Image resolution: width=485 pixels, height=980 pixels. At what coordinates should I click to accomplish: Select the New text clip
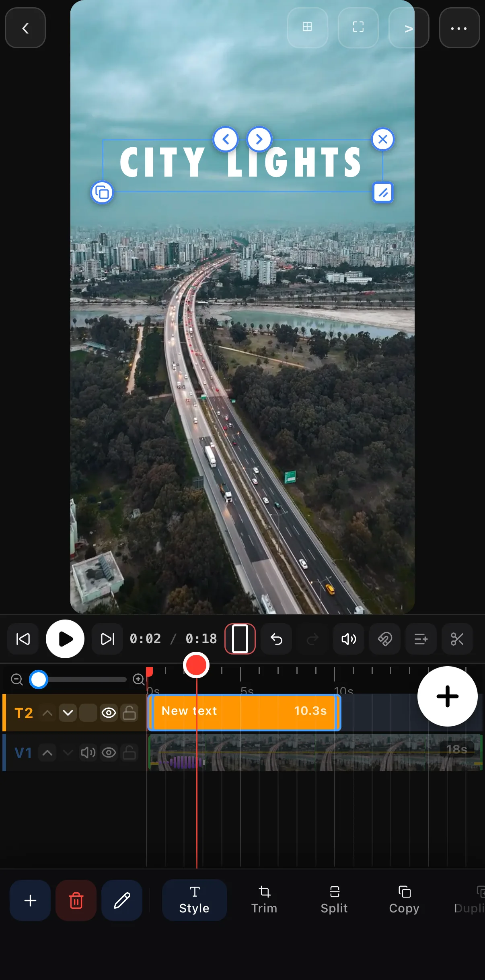244,712
